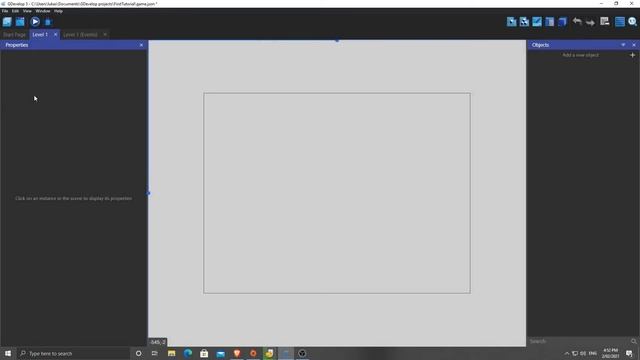Close the Level 1 (Events) tab

[105, 35]
